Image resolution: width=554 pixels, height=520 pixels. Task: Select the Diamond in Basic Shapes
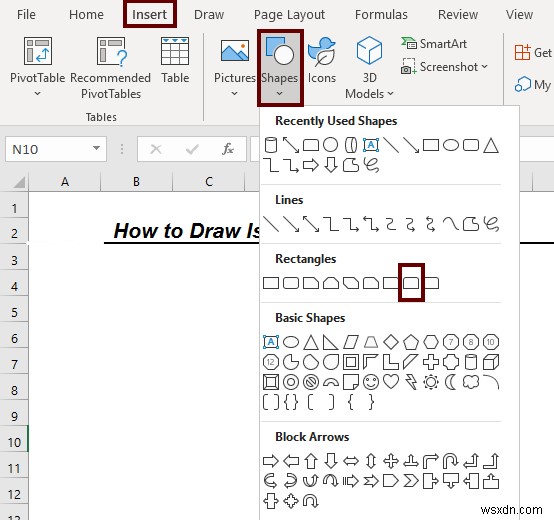[x=391, y=342]
